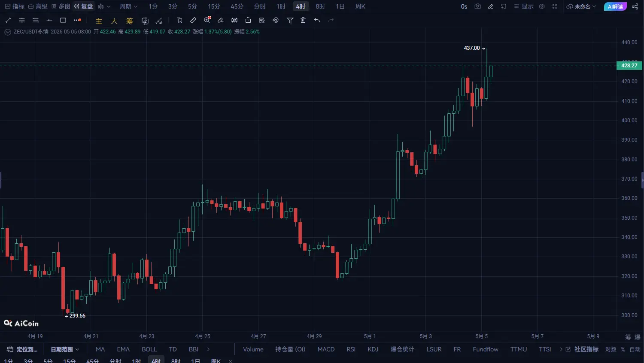This screenshot has width=644, height=363.
Task: Pick the ruler measurement tool
Action: (x=193, y=20)
